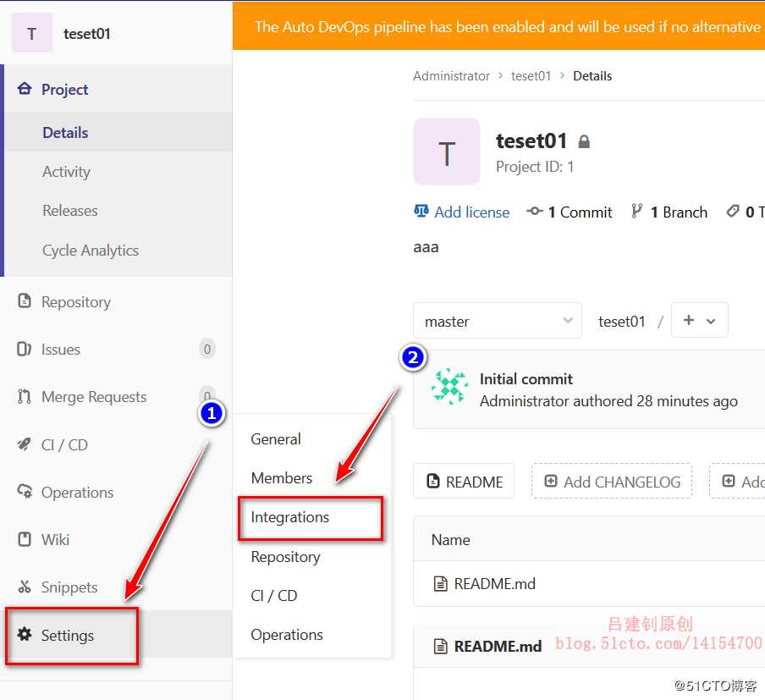Click the Wiki book icon
This screenshot has height=700, width=765.
(x=25, y=539)
